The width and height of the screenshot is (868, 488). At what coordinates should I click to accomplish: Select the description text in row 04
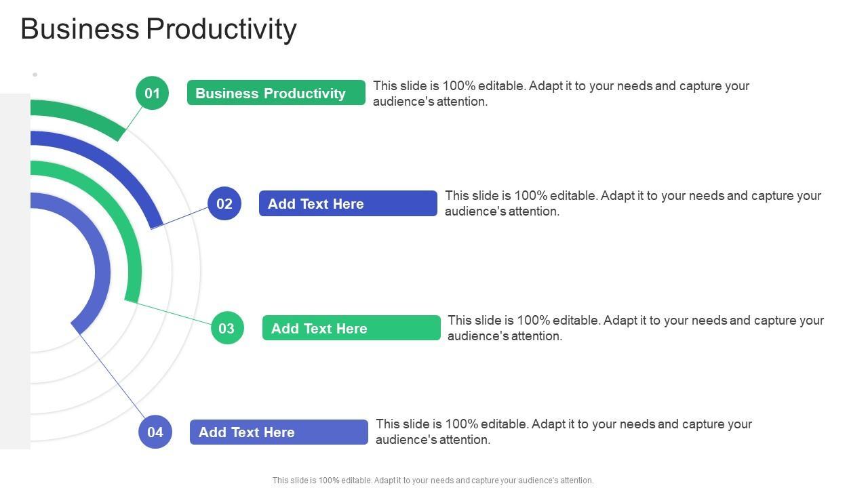[x=564, y=432]
